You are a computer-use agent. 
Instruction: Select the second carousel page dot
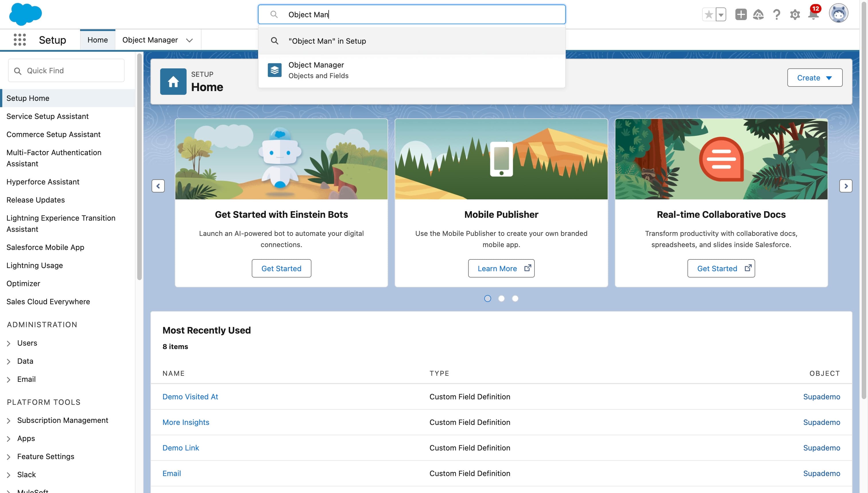[x=501, y=298]
